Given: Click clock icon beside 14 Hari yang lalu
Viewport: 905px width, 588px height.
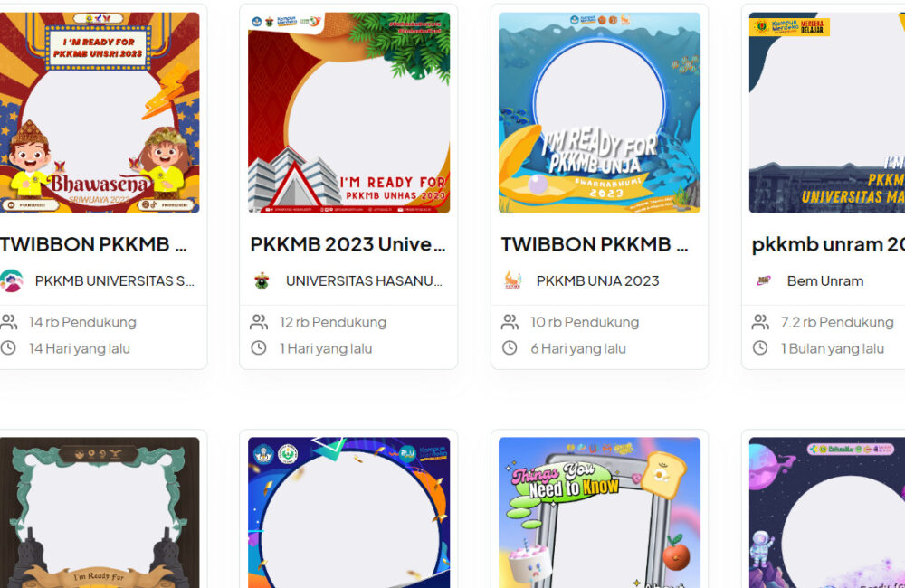Looking at the screenshot, I should point(8,348).
